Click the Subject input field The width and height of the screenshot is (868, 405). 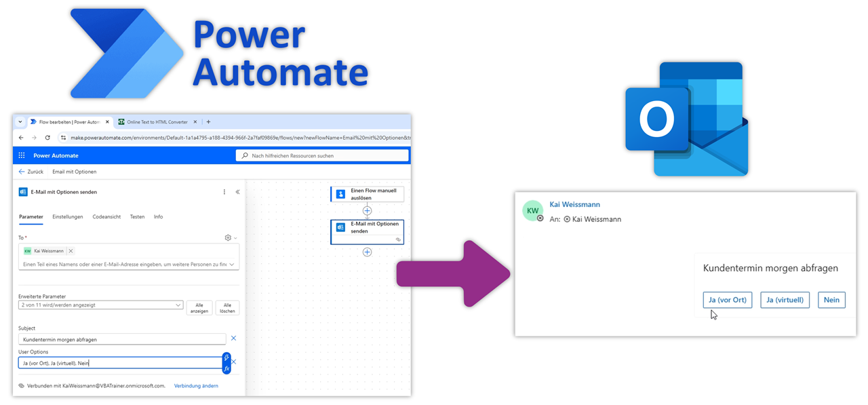point(122,339)
